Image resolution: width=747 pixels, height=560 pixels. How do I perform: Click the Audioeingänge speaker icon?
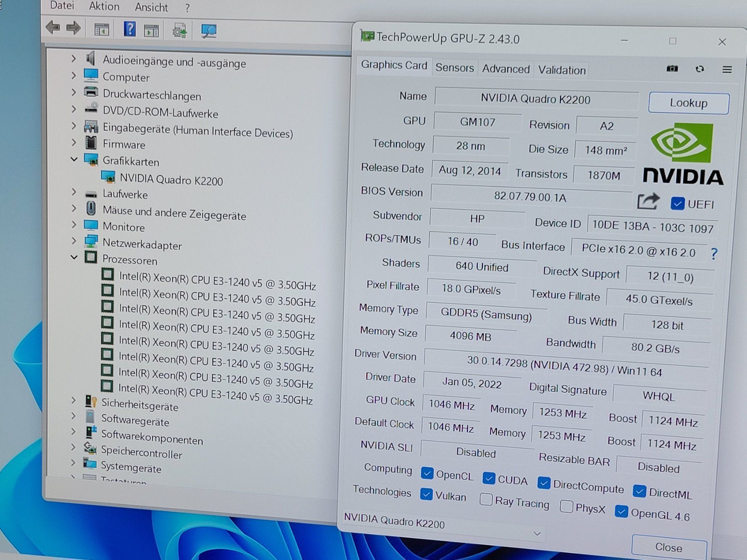coord(90,58)
